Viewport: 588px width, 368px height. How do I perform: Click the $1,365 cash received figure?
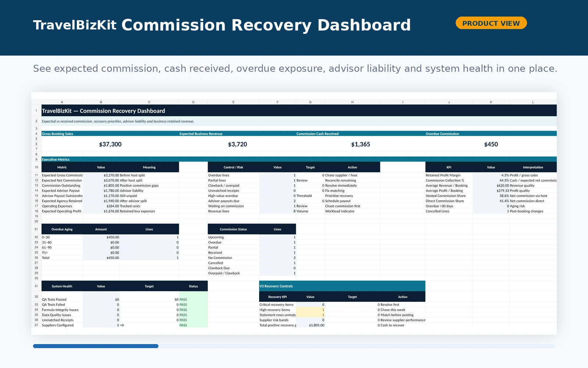[361, 144]
